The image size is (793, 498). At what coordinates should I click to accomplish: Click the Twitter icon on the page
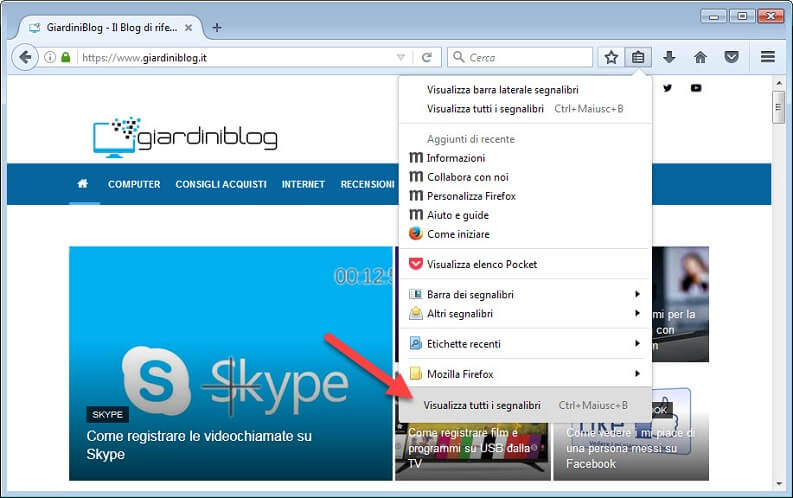click(668, 88)
